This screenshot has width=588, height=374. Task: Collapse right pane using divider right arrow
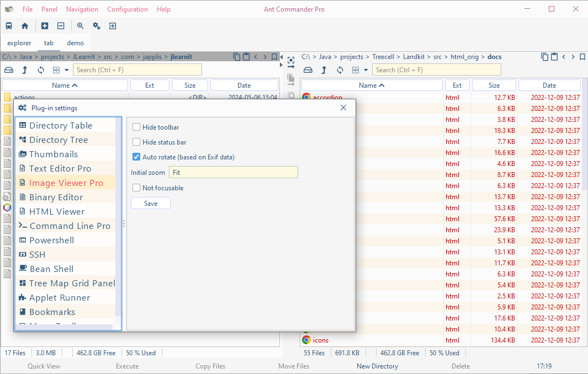pyautogui.click(x=281, y=65)
